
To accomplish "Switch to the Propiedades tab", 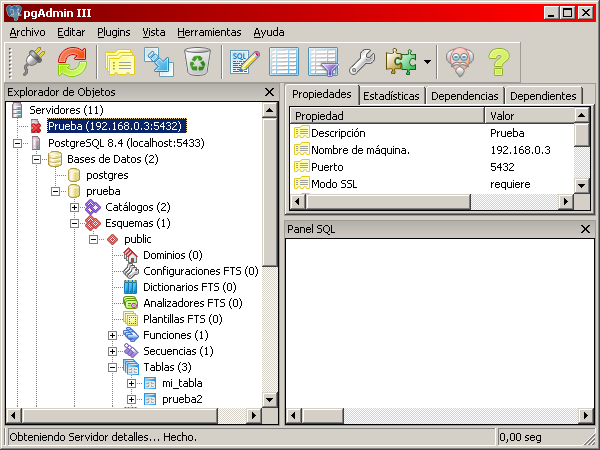I will pos(321,94).
